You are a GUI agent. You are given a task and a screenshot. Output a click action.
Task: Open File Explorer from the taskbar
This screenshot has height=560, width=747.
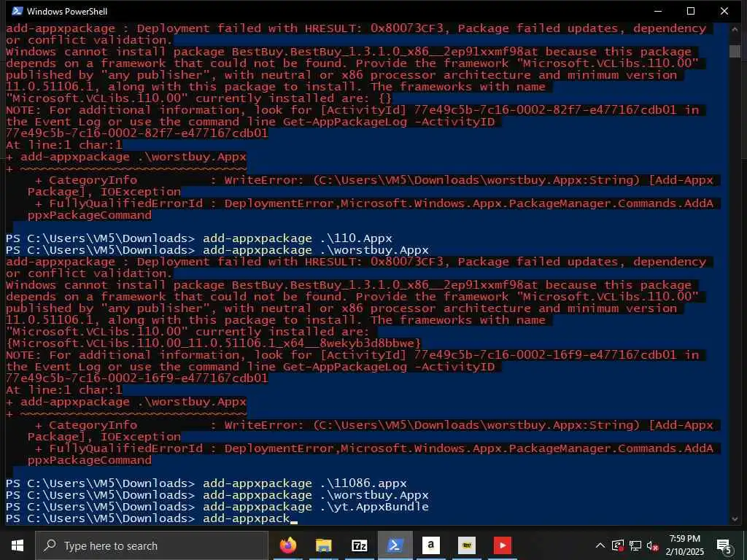click(323, 545)
